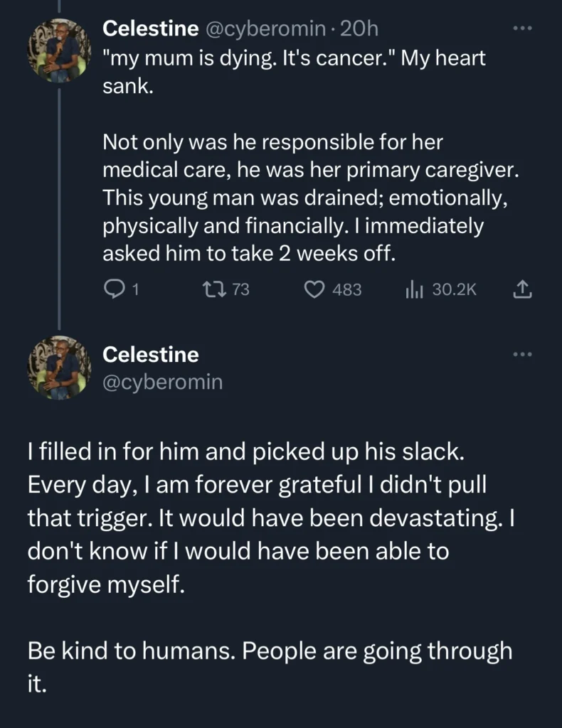Open more options on the 20h tweet

pos(522,29)
